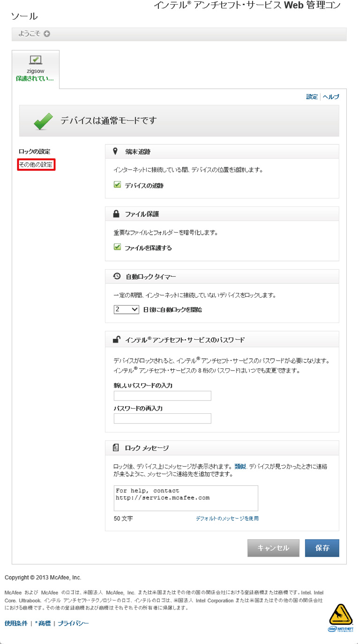This screenshot has width=358, height=644.
Task: Click the キャンセル button
Action: 273,548
